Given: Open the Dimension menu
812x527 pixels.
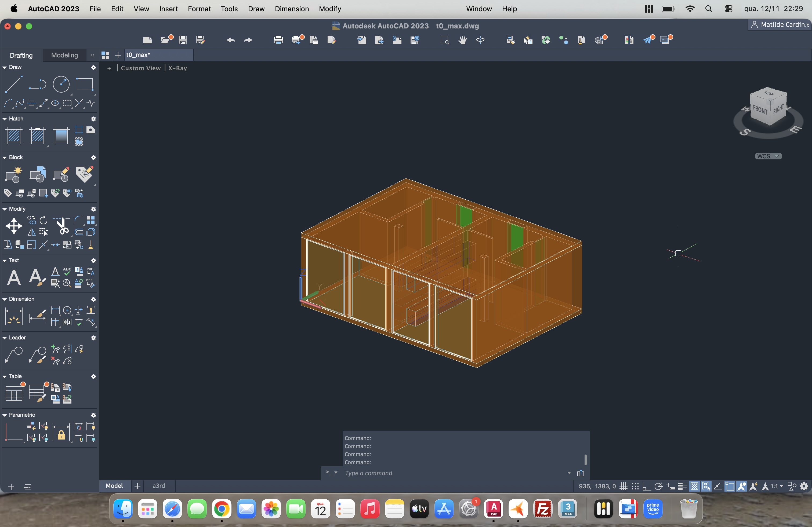Looking at the screenshot, I should tap(291, 9).
